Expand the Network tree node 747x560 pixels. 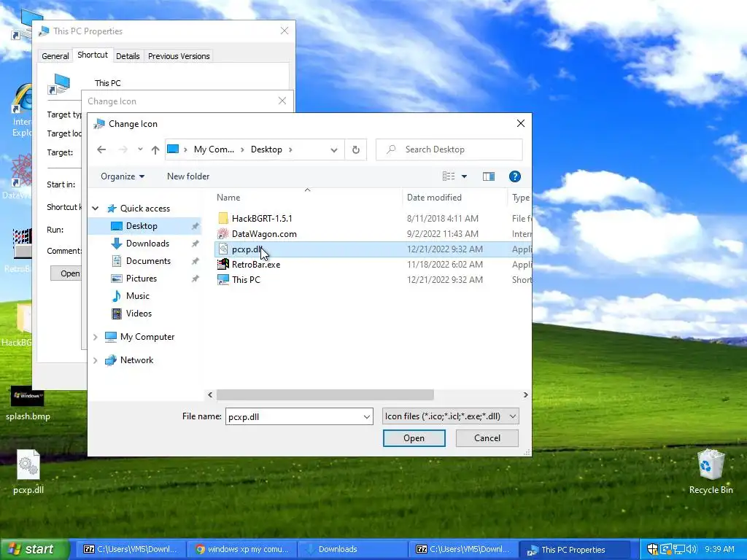click(96, 360)
